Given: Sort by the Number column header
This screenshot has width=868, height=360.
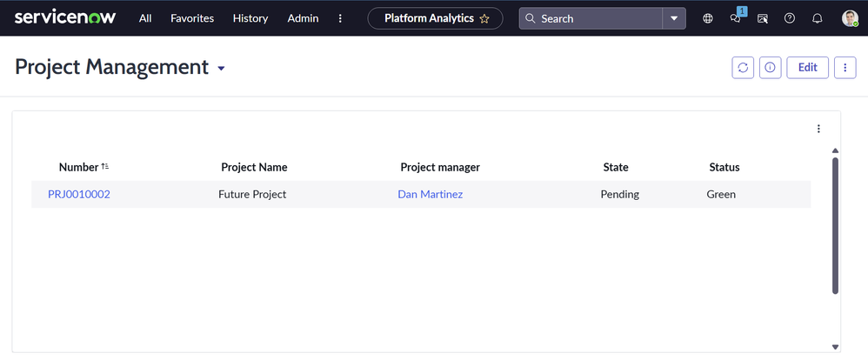Looking at the screenshot, I should (78, 167).
